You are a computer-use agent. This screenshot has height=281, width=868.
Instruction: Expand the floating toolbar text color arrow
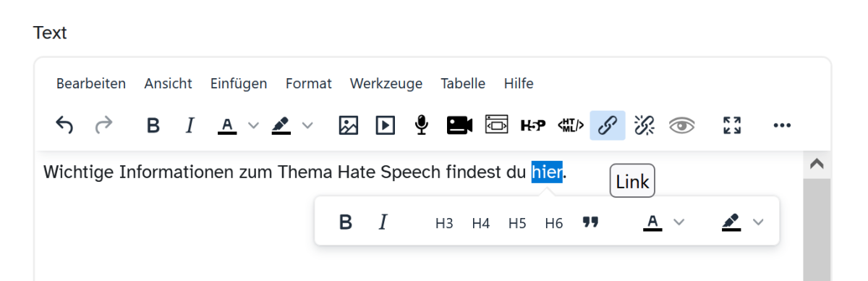[x=678, y=222]
